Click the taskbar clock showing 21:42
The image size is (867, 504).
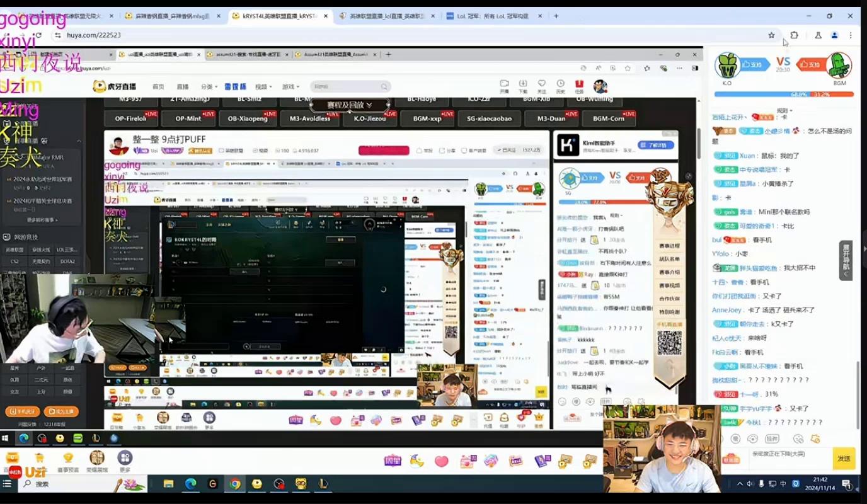coord(820,484)
